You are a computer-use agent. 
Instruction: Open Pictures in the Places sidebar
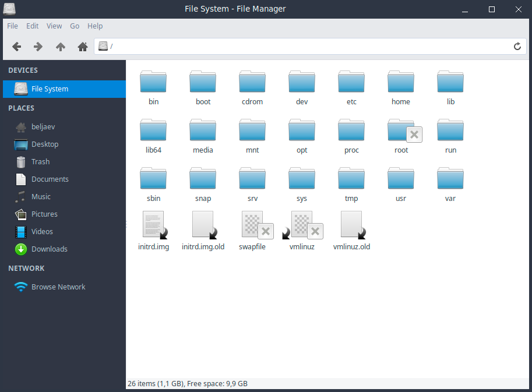tap(65, 214)
